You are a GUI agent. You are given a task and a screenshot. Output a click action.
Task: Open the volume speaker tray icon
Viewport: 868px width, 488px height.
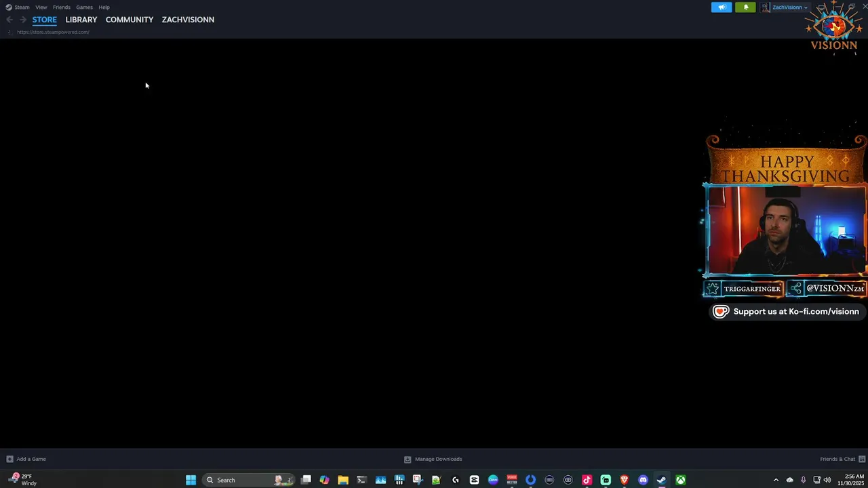click(x=827, y=480)
